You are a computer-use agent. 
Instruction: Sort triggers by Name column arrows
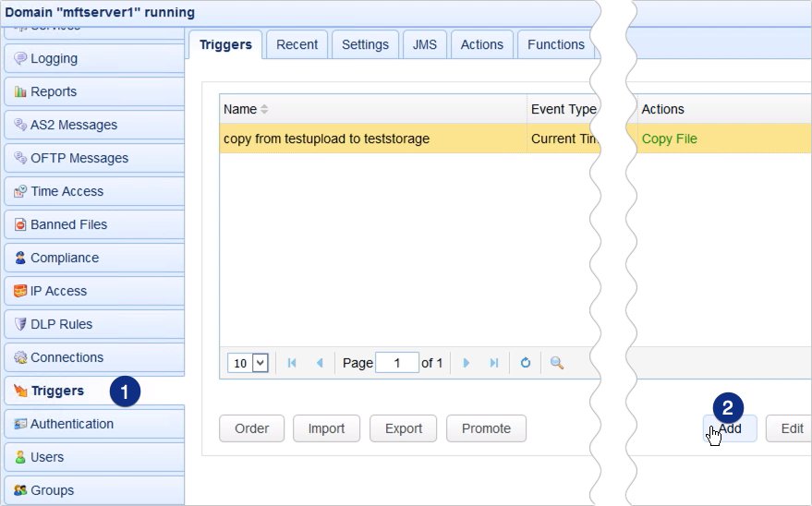(265, 109)
